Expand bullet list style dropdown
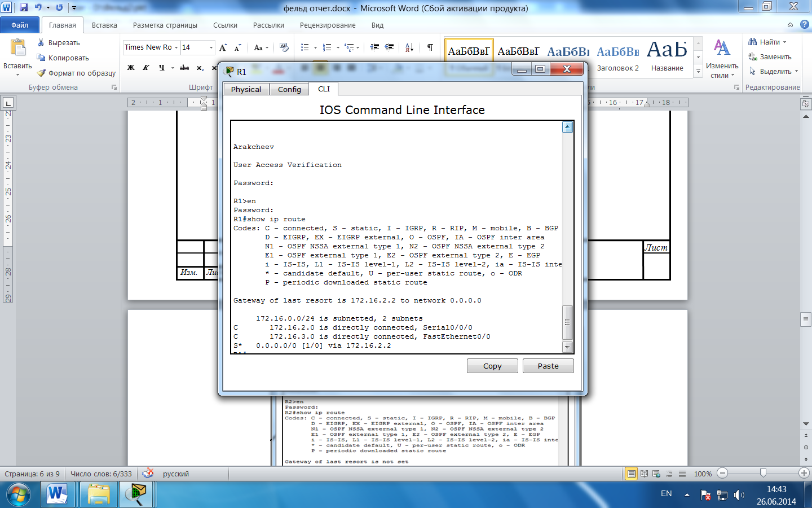The image size is (812, 508). (x=315, y=47)
